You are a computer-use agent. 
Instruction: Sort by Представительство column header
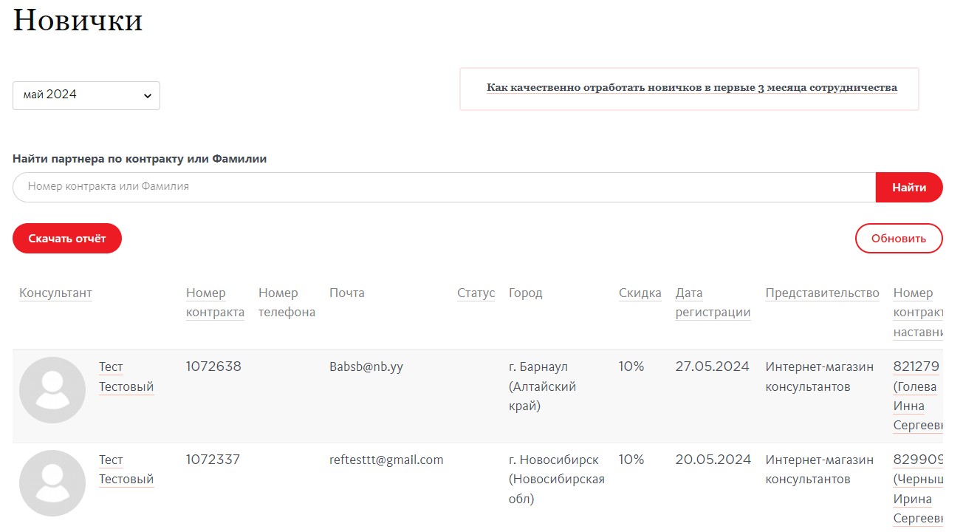pos(822,293)
